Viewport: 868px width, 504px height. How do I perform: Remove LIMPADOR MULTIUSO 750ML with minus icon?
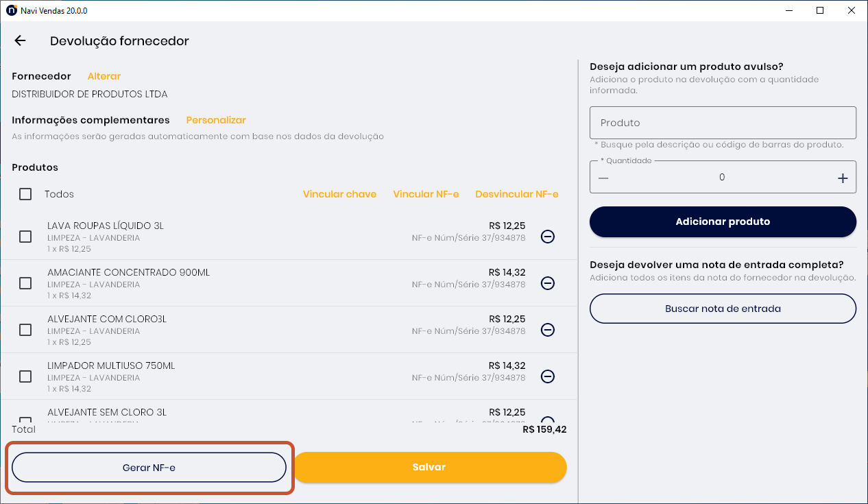click(x=548, y=376)
